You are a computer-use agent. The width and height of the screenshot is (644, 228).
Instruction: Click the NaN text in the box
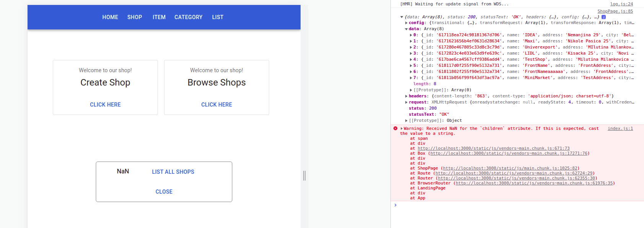[x=123, y=171]
